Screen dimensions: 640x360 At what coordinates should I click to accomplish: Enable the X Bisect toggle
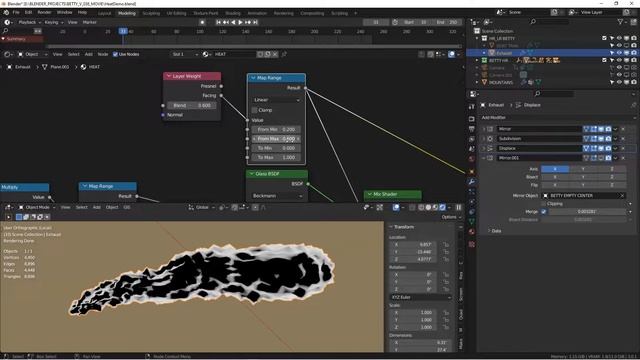[555, 177]
